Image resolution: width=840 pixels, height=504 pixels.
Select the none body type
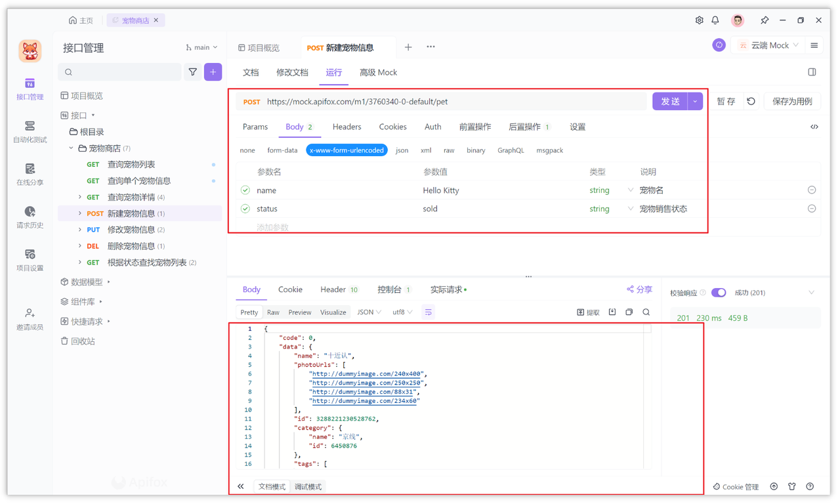[x=247, y=150]
